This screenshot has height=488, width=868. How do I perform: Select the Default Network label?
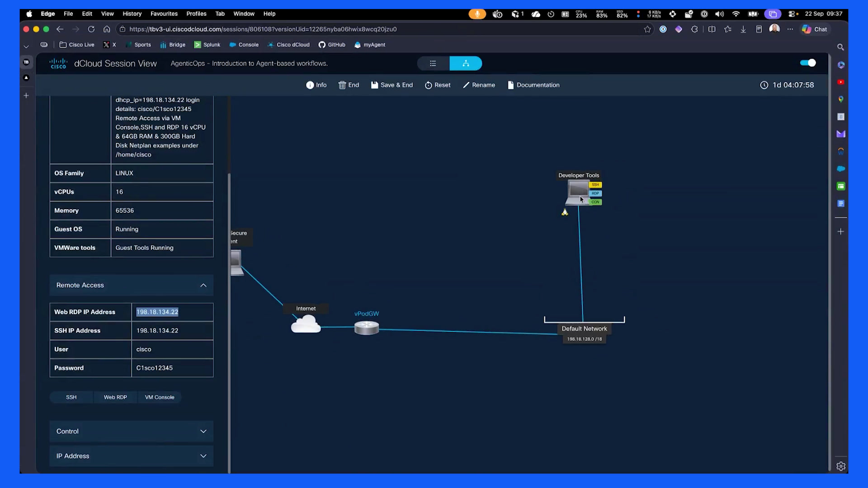coord(584,328)
